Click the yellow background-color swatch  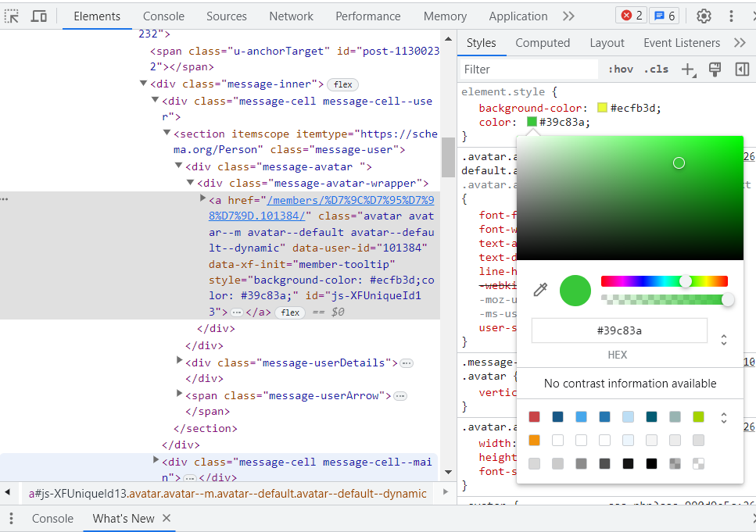tap(602, 108)
